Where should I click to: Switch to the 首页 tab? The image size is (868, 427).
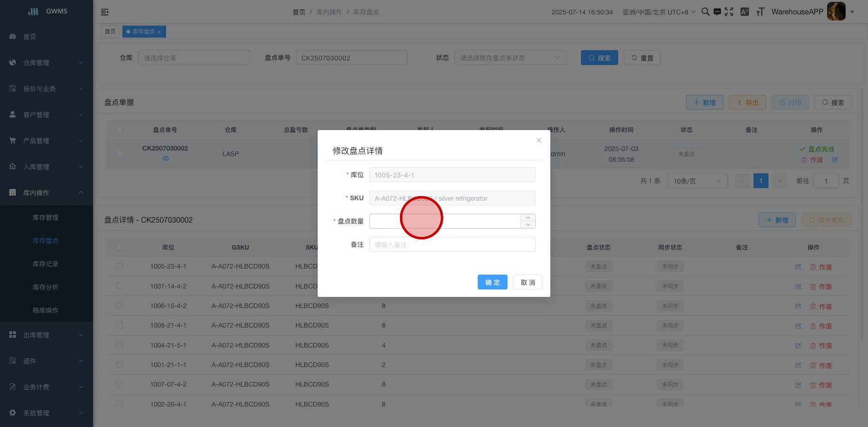pos(110,32)
